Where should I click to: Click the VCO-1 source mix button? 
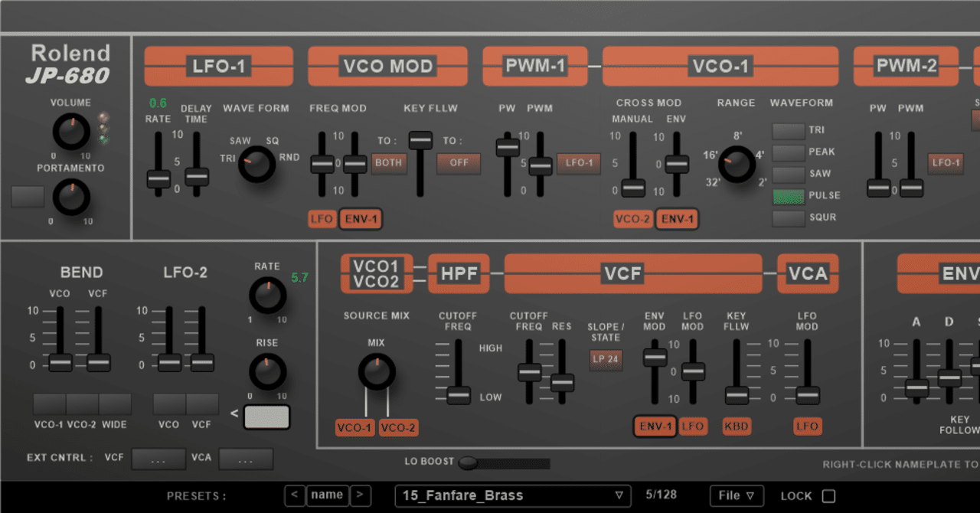tap(355, 428)
